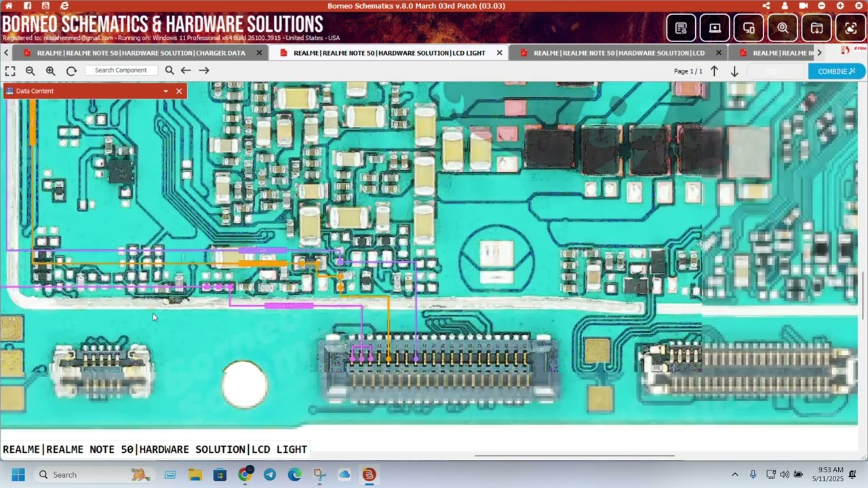Screen dimensions: 868x488
Task: Go to the previous page with up arrow
Action: [x=714, y=71]
